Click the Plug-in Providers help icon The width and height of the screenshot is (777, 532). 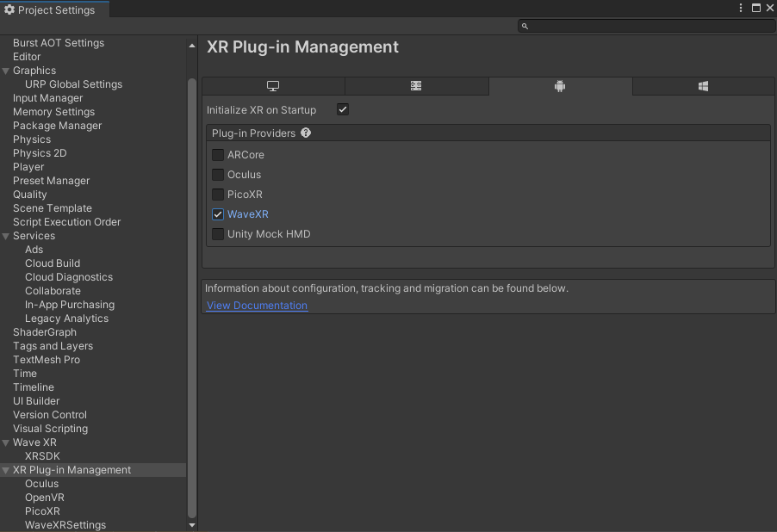click(x=306, y=133)
